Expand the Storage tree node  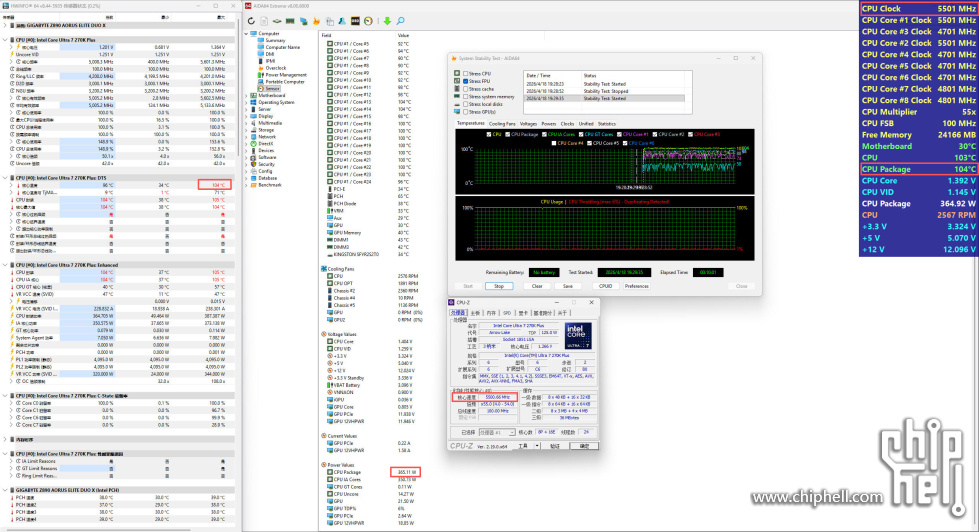coord(246,130)
